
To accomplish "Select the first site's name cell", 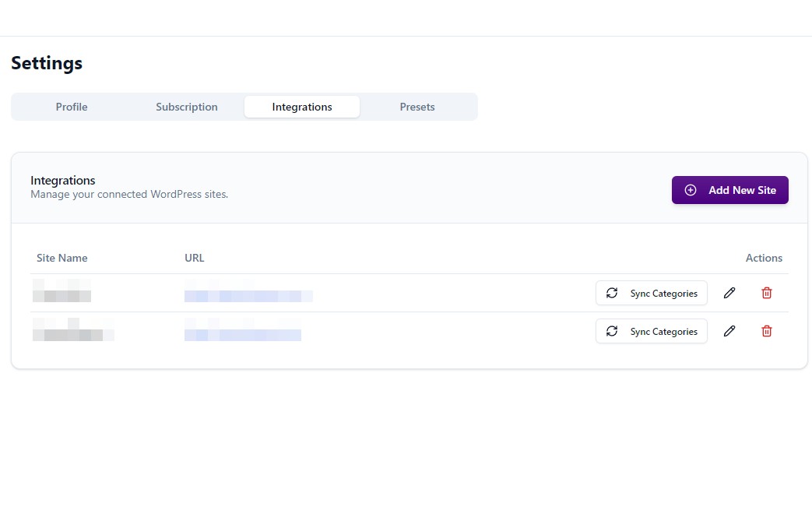I will pos(62,294).
